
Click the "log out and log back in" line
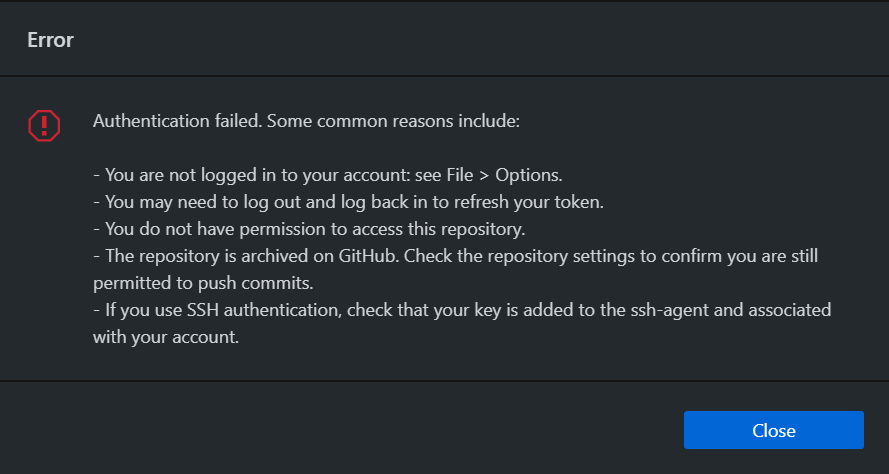[300, 203]
